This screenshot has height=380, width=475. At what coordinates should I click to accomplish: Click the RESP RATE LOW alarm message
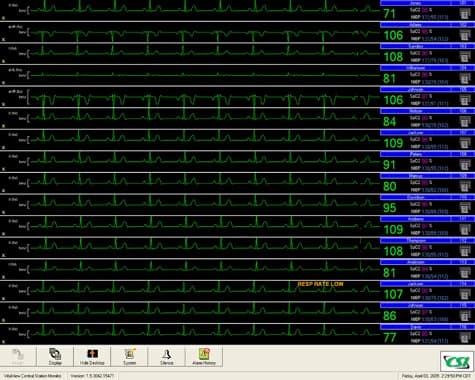(320, 284)
